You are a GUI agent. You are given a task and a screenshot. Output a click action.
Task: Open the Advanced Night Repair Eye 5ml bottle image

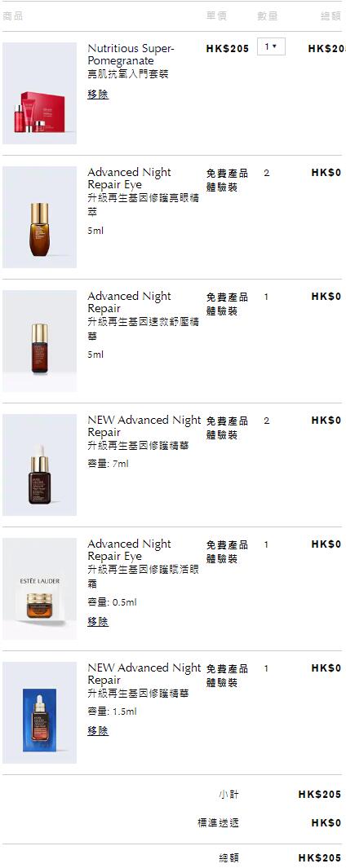click(39, 218)
